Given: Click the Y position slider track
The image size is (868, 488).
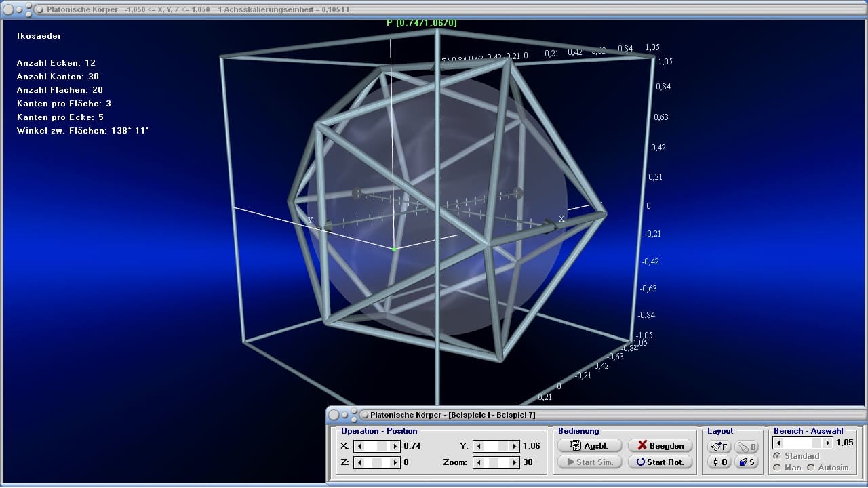Looking at the screenshot, I should point(497,446).
